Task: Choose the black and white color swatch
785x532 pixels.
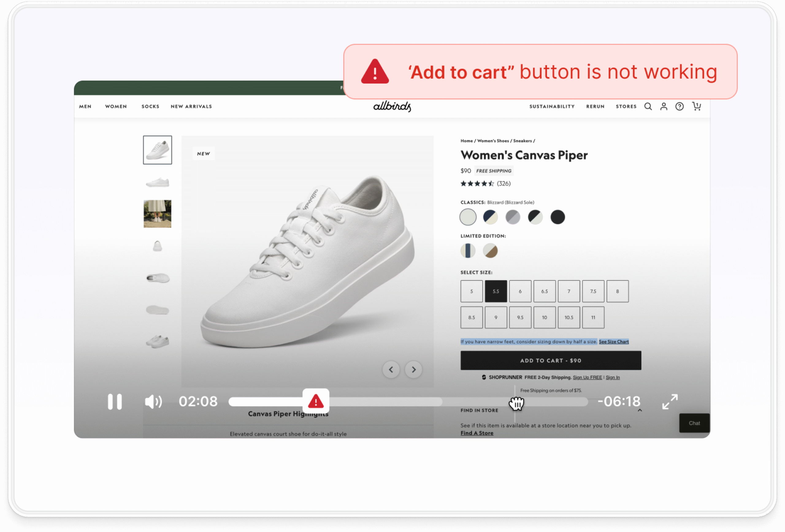Action: tap(535, 217)
